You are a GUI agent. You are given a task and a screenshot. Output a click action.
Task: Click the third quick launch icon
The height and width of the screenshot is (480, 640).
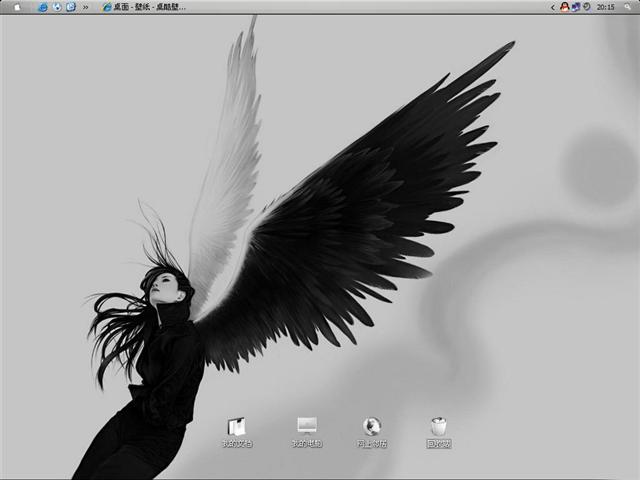coord(71,7)
